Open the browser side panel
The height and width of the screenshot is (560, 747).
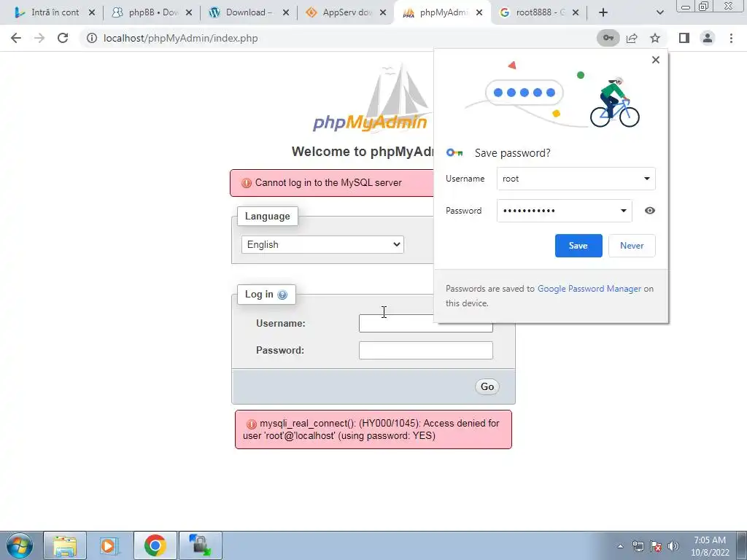coord(684,38)
